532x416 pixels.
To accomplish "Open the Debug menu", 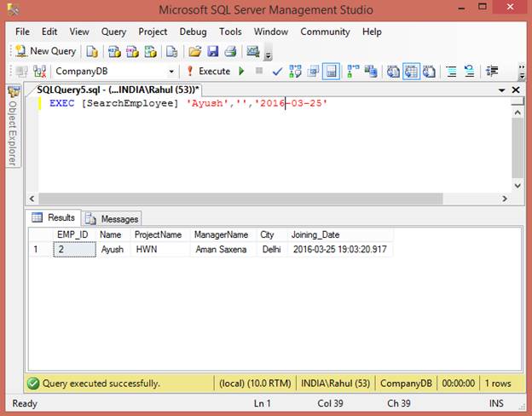I will point(193,32).
